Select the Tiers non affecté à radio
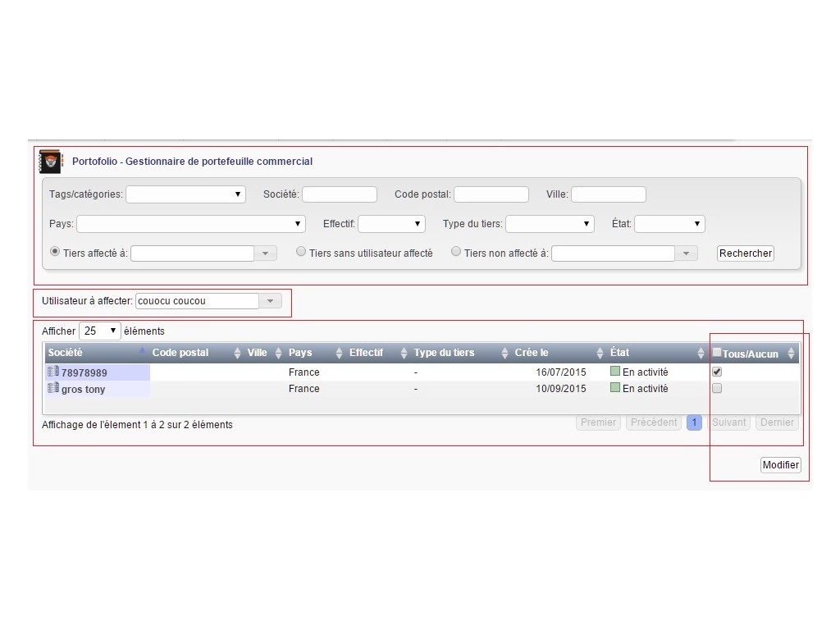The width and height of the screenshot is (840, 630). (456, 251)
